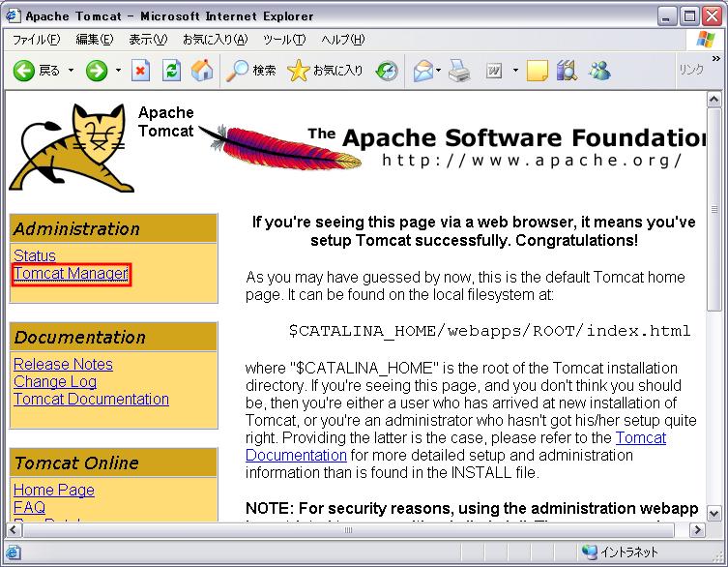Open the Edit dropdown arrow
Screen dimensions: 728x567
(515, 71)
